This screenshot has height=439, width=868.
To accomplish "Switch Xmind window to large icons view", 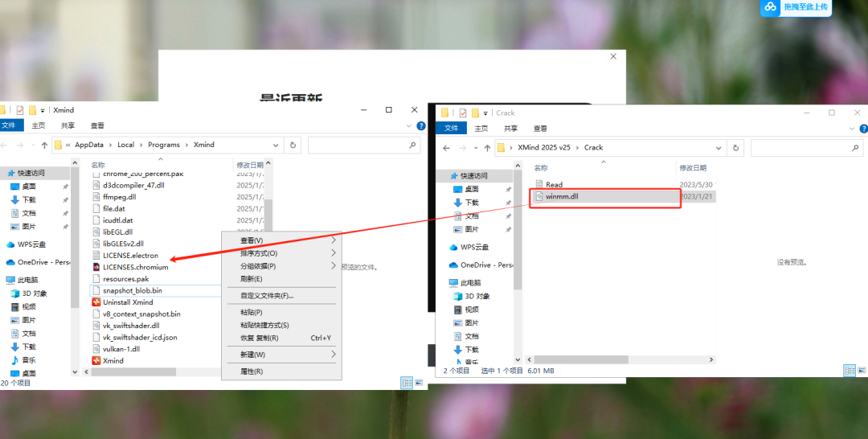I will 419,383.
